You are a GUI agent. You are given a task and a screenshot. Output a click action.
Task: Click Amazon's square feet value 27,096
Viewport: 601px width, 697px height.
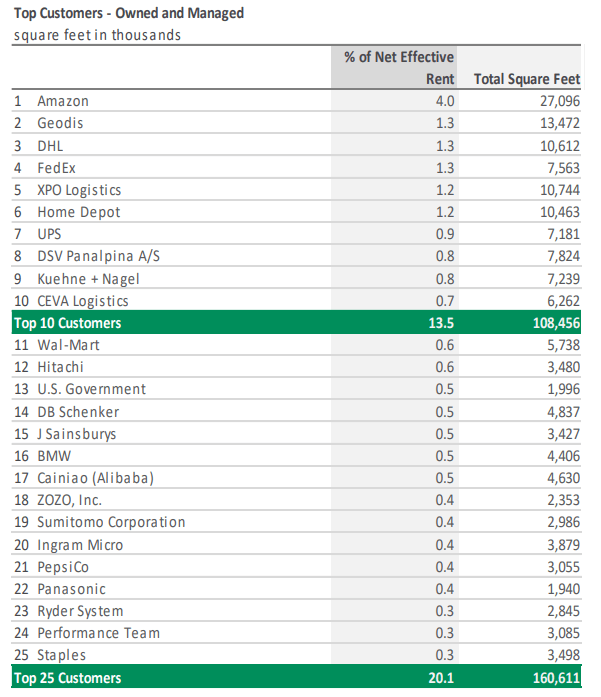coord(560,101)
